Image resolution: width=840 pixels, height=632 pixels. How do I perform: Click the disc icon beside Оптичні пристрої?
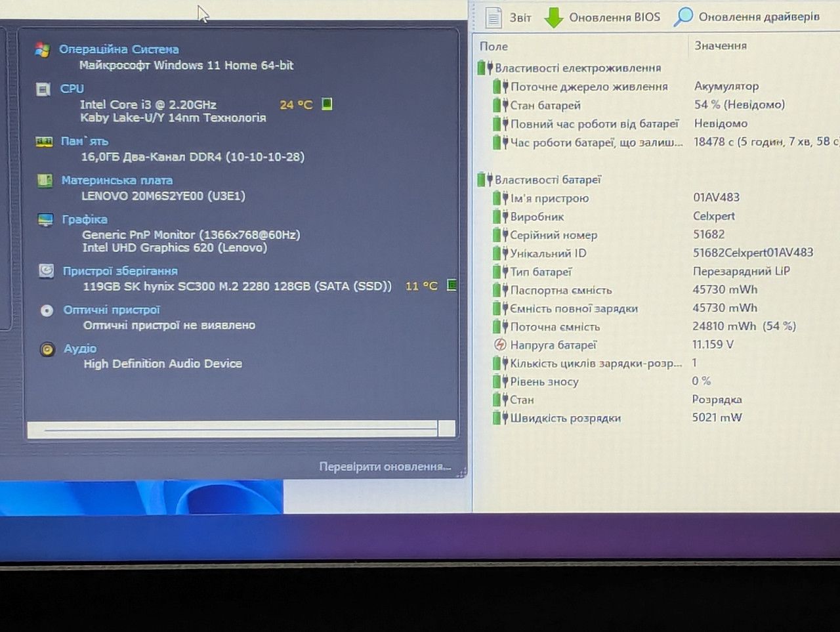[47, 310]
